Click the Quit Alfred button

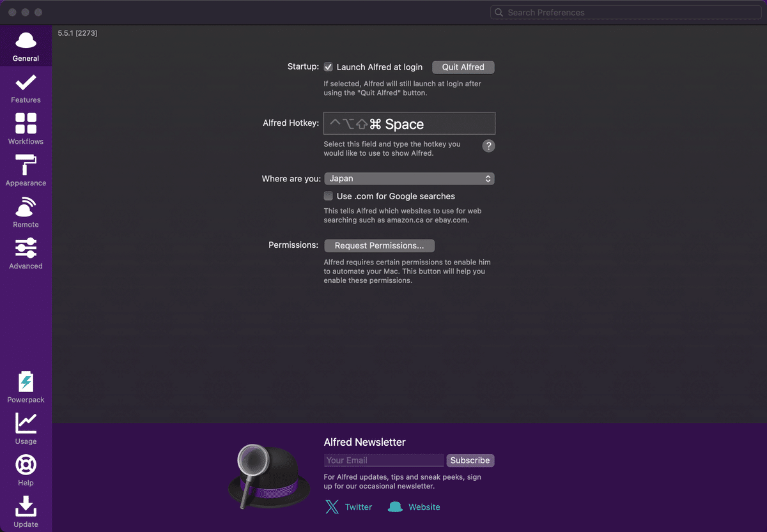pos(463,67)
